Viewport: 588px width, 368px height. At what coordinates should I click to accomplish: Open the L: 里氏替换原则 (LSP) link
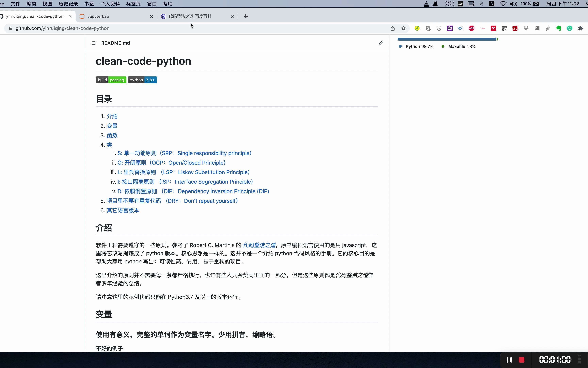coord(184,172)
